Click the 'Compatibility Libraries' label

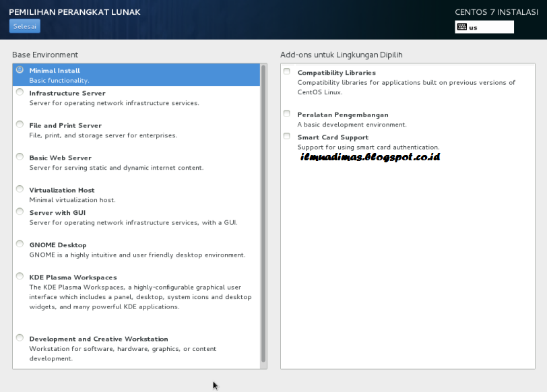point(337,73)
